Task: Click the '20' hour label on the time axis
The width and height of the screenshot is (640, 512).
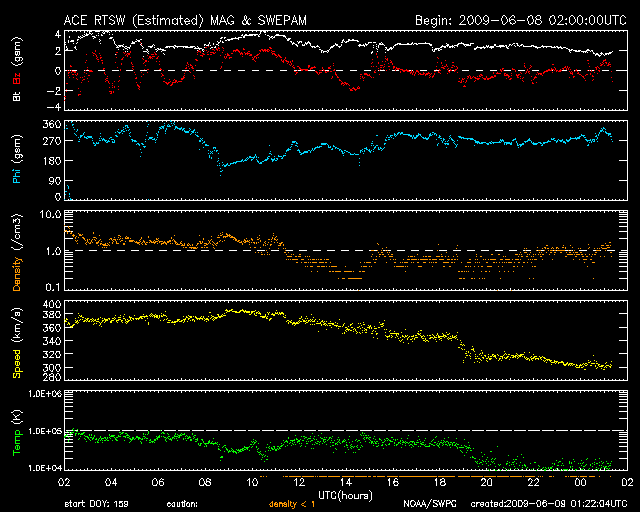Action: (487, 483)
